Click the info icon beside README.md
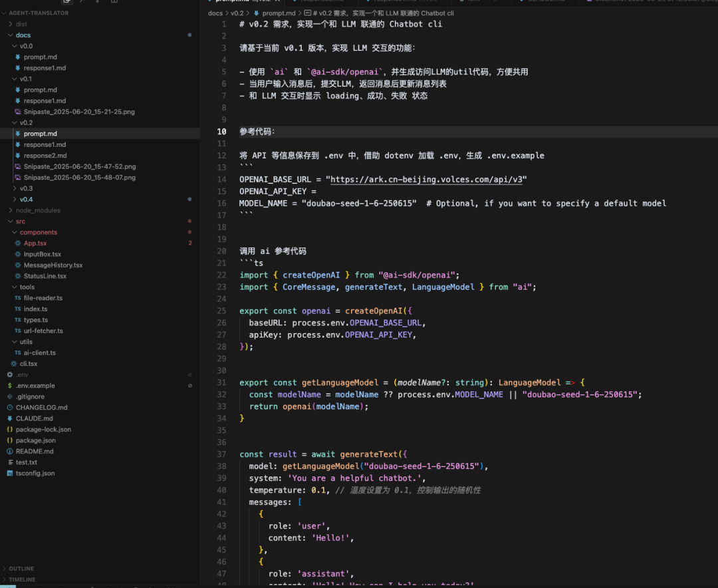 pos(9,452)
